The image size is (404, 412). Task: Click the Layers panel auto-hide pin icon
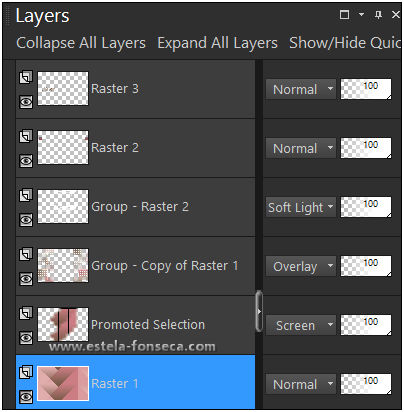[378, 15]
